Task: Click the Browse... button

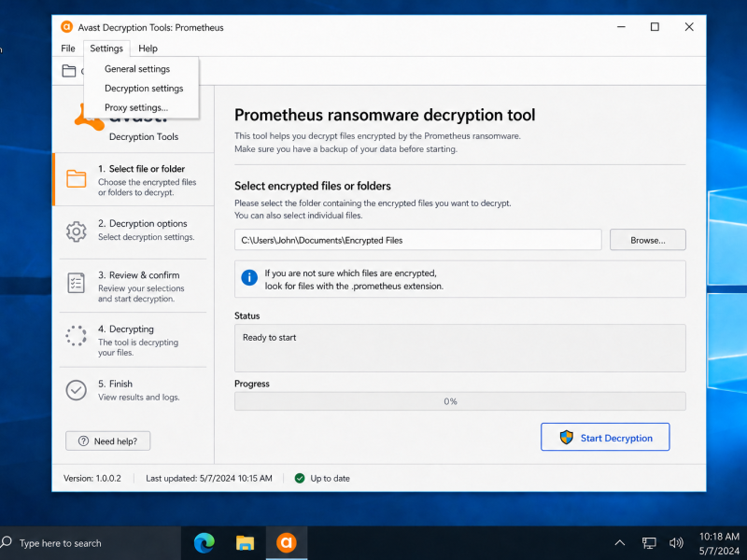Action: click(x=647, y=240)
